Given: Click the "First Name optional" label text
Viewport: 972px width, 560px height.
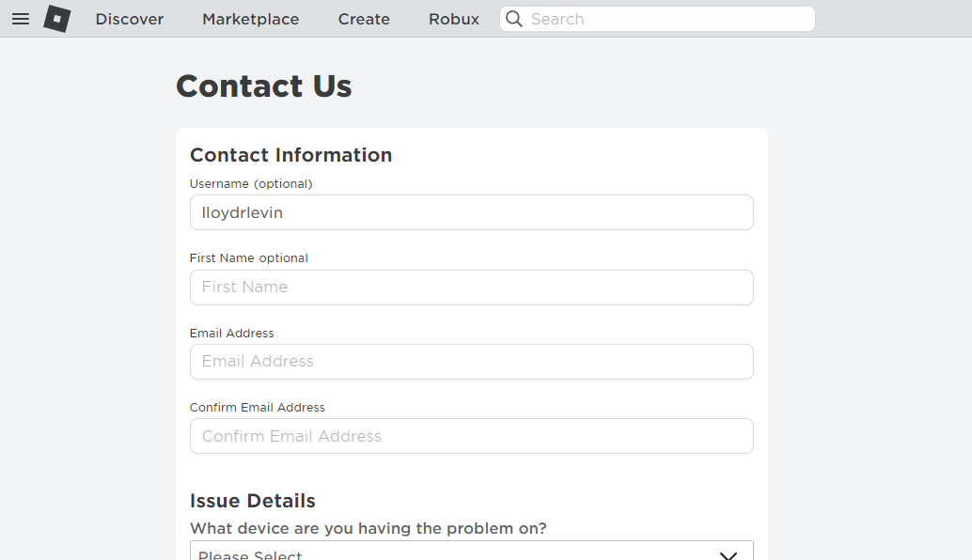Looking at the screenshot, I should point(249,258).
